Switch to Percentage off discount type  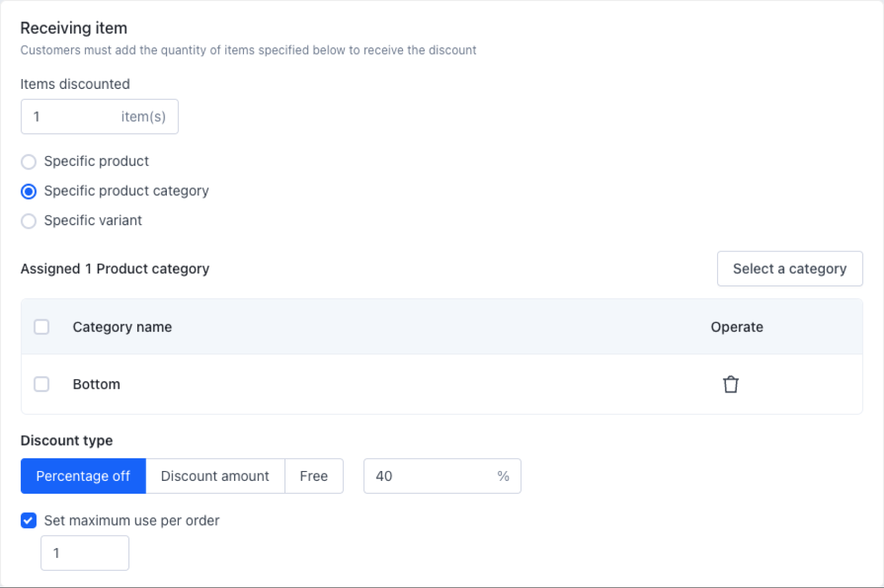tap(83, 476)
